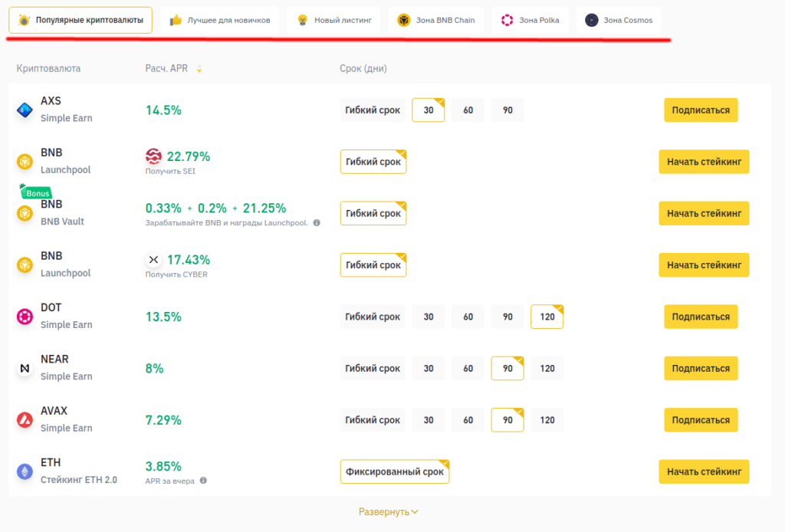
Task: Click the DOT Polkadot coin icon
Action: (x=25, y=317)
